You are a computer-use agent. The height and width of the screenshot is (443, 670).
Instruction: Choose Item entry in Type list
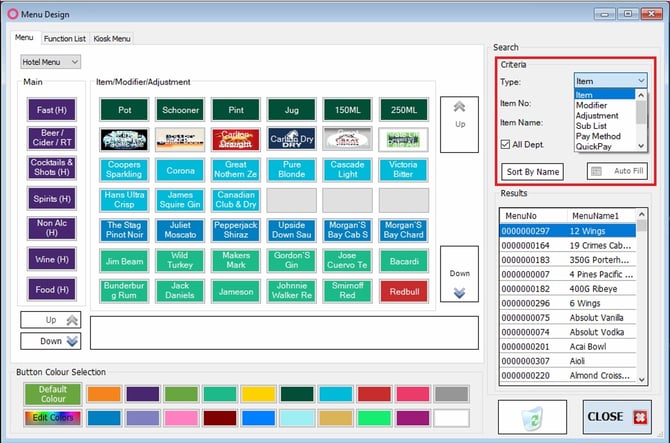click(x=605, y=95)
